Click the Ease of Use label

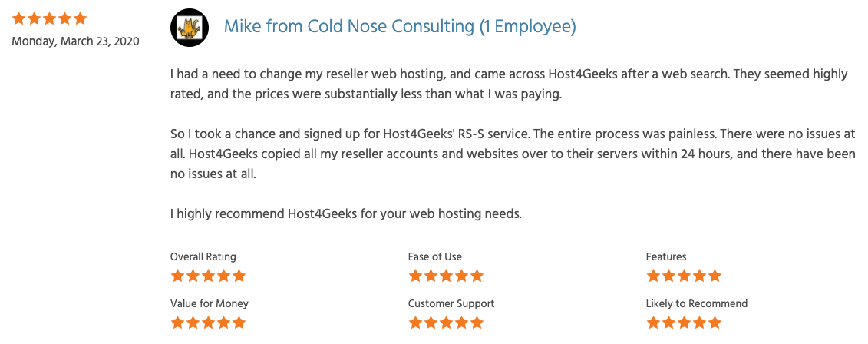(435, 256)
